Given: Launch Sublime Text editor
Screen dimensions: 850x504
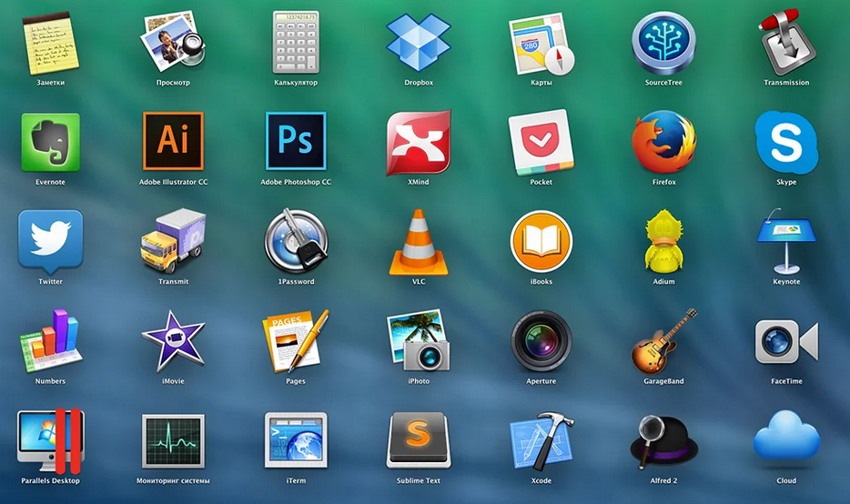Looking at the screenshot, I should pos(419,440).
